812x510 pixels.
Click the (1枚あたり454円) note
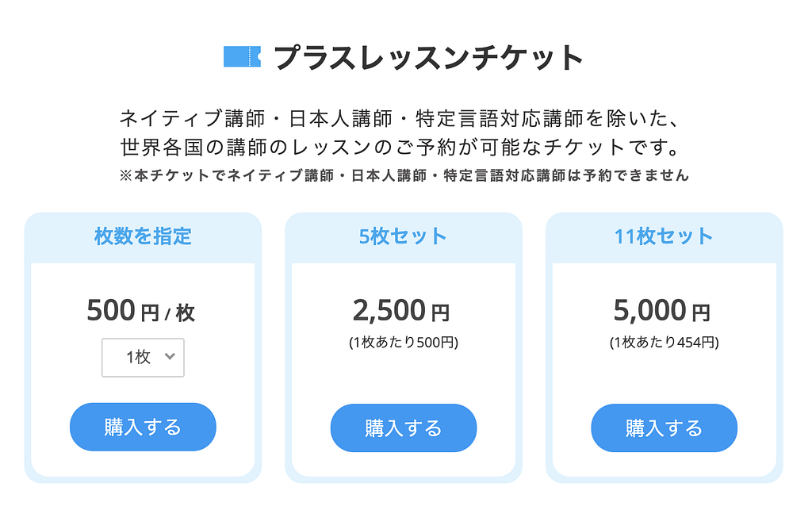tap(664, 343)
